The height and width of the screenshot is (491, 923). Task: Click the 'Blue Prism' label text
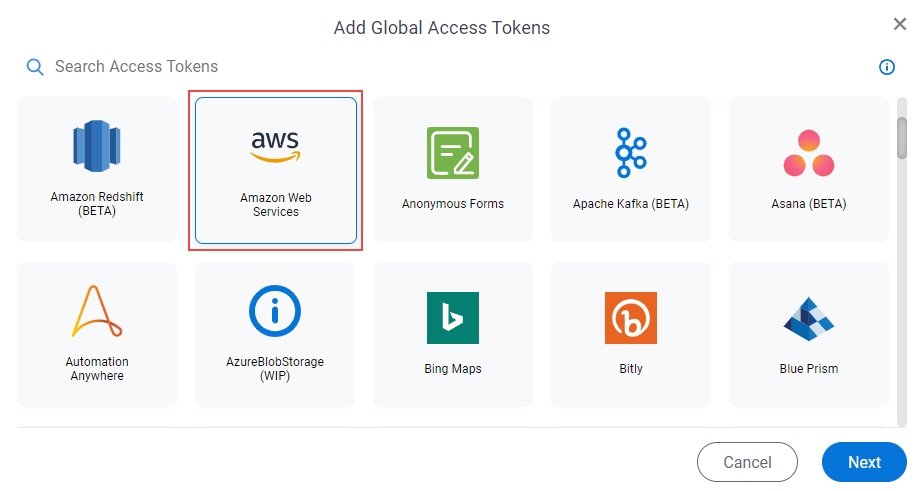pos(809,369)
